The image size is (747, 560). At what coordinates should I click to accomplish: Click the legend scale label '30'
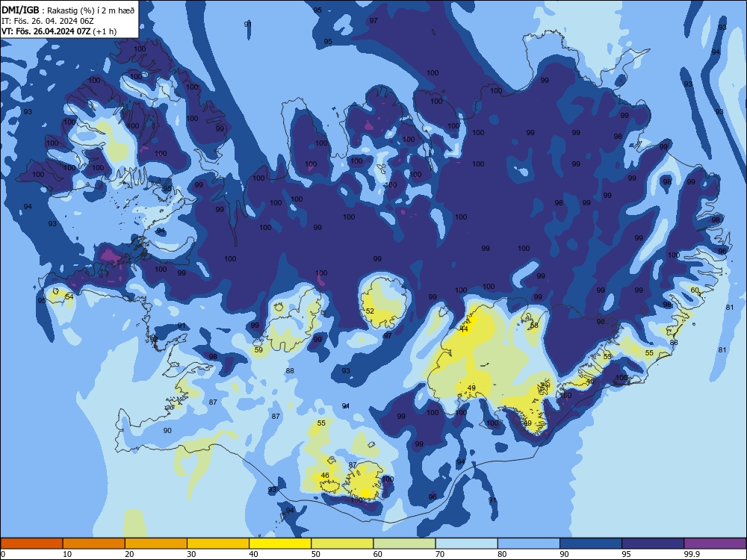[191, 554]
